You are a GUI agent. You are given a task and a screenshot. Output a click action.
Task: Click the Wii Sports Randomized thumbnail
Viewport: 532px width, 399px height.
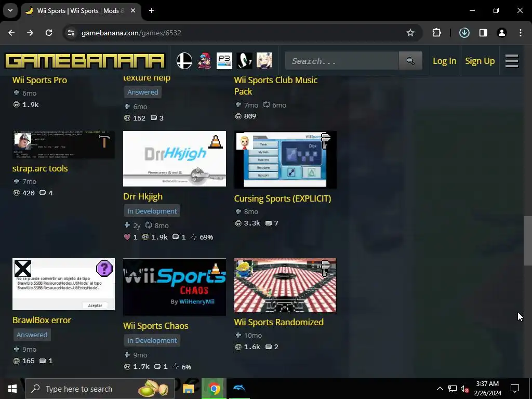pos(285,285)
